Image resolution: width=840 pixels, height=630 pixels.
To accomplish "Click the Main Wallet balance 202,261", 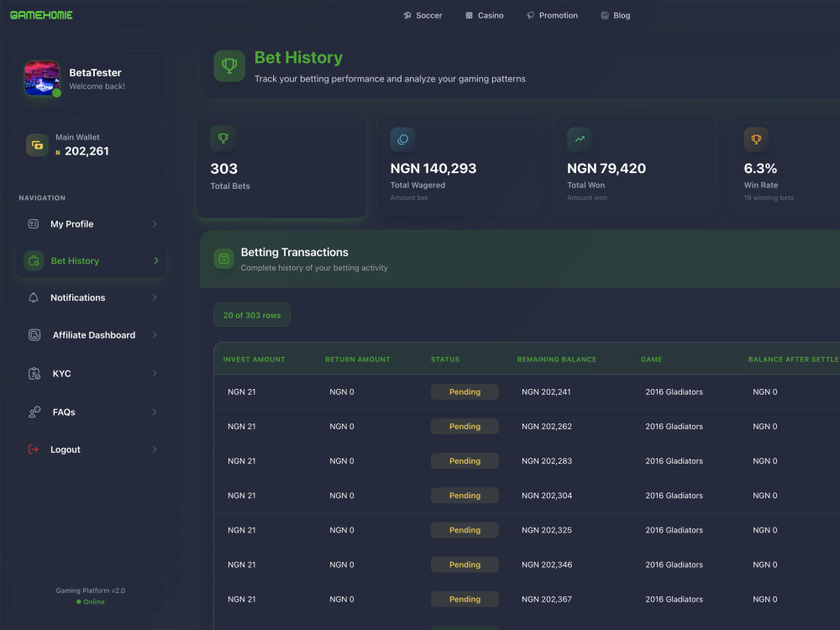I will pos(87,151).
